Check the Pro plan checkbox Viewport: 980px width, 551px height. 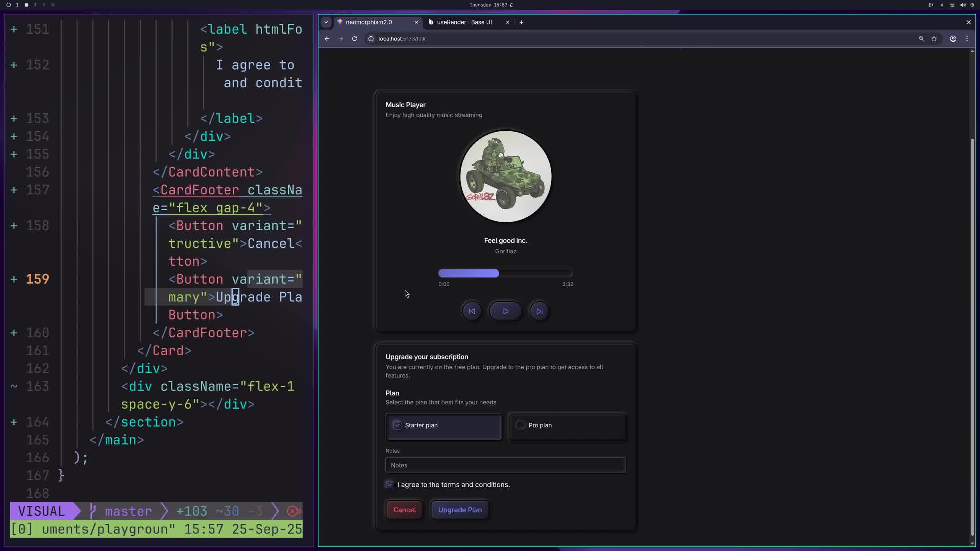click(x=521, y=425)
